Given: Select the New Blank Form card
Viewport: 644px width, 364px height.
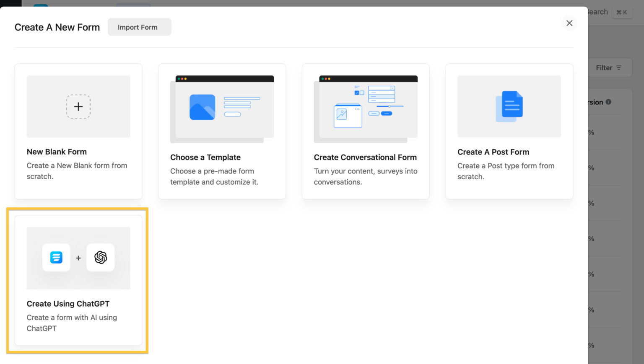Looking at the screenshot, I should [78, 131].
